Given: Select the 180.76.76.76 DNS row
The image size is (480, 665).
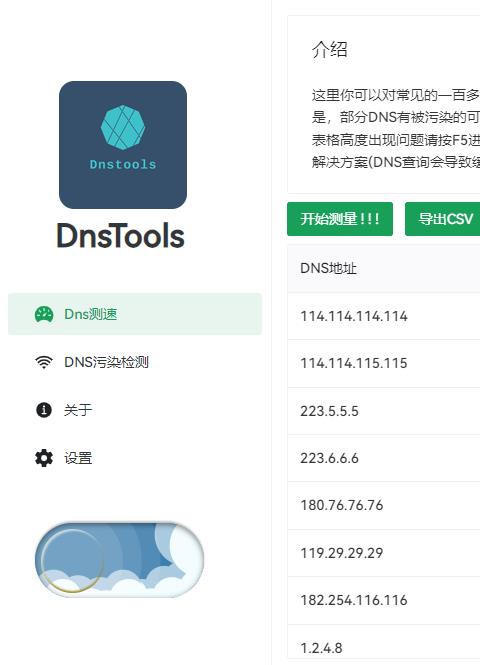Looking at the screenshot, I should [x=384, y=505].
